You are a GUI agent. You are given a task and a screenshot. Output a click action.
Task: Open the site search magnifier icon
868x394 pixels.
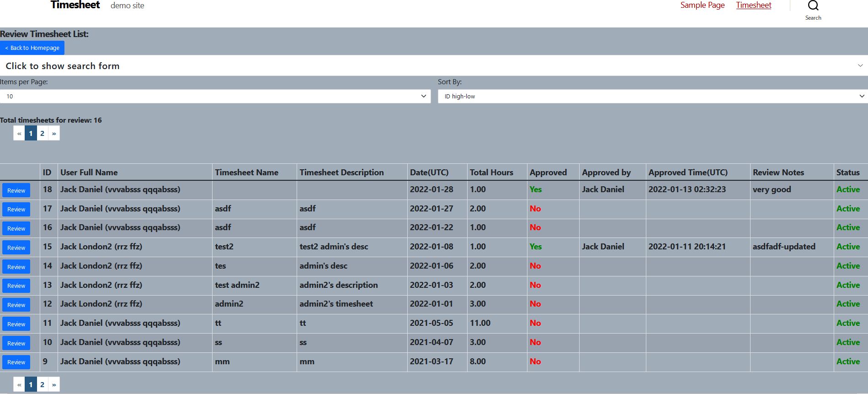[813, 5]
